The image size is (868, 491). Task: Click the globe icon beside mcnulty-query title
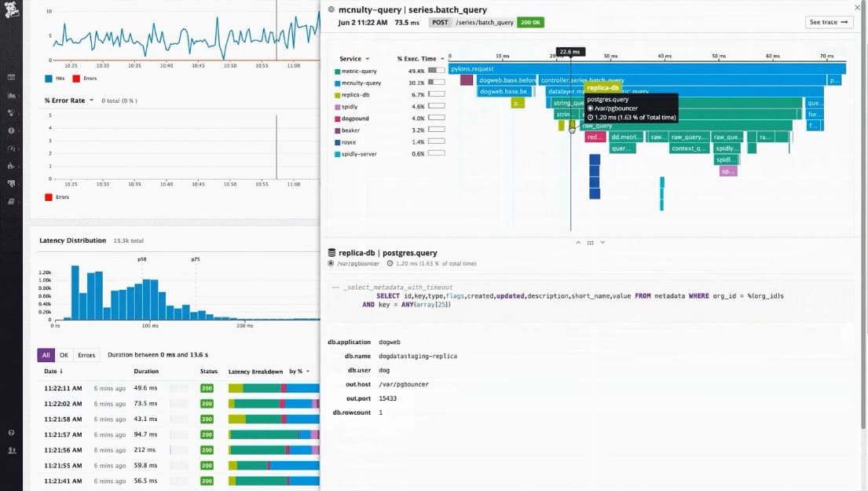(x=331, y=9)
